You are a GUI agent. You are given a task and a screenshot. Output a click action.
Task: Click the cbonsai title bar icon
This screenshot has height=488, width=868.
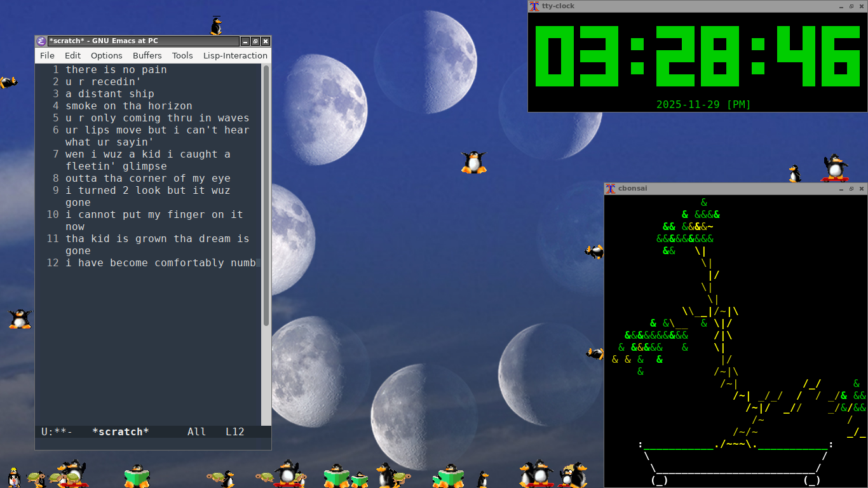(610, 189)
